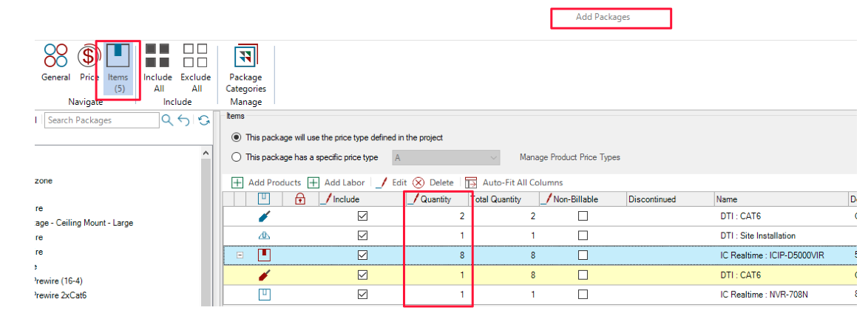Click the product type column header icon
This screenshot has height=313, width=868.
pyautogui.click(x=265, y=199)
